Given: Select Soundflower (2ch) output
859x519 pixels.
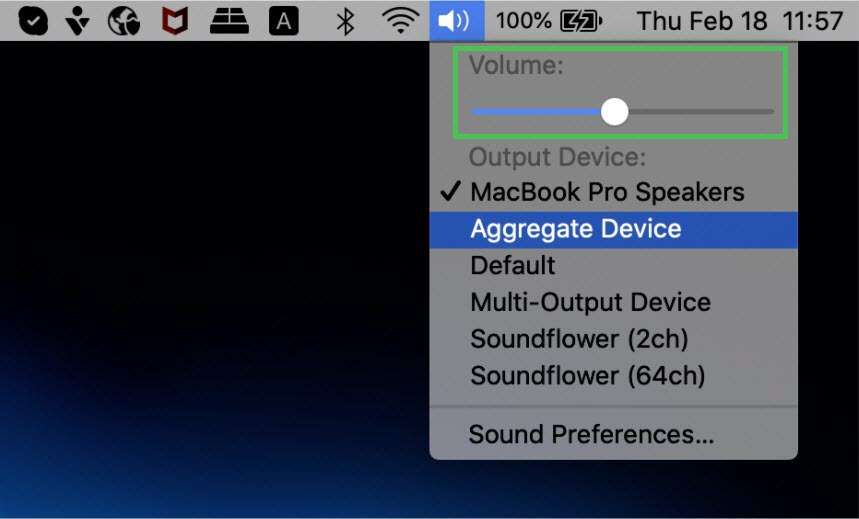Looking at the screenshot, I should pyautogui.click(x=614, y=339).
